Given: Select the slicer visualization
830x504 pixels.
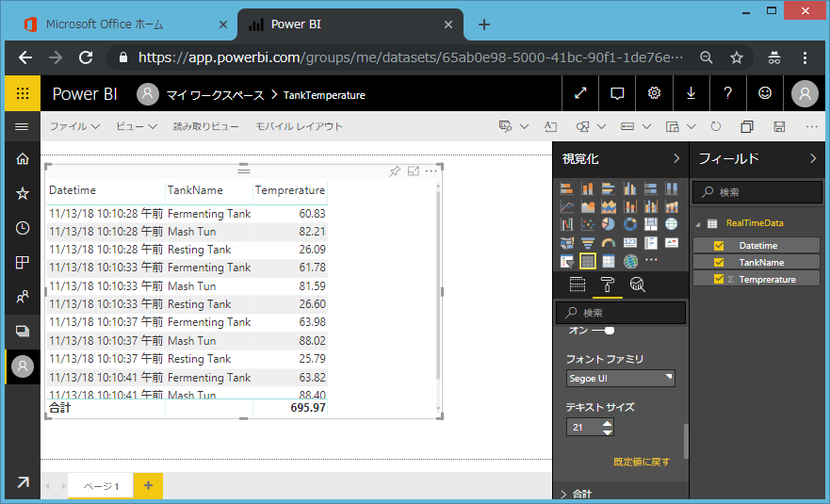Looking at the screenshot, I should point(567,261).
